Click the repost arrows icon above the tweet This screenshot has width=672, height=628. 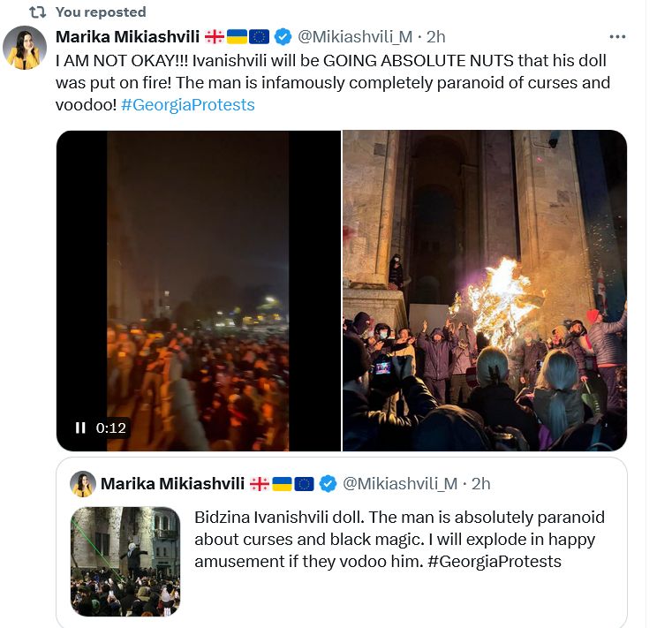tap(37, 12)
